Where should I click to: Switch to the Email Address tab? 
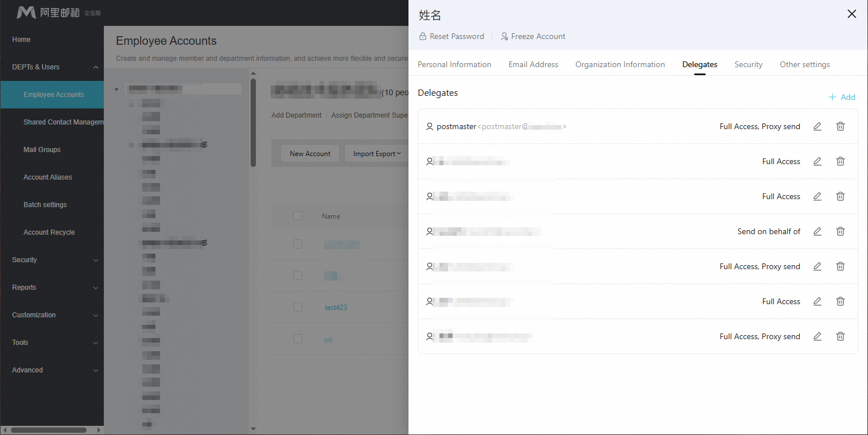pos(534,64)
